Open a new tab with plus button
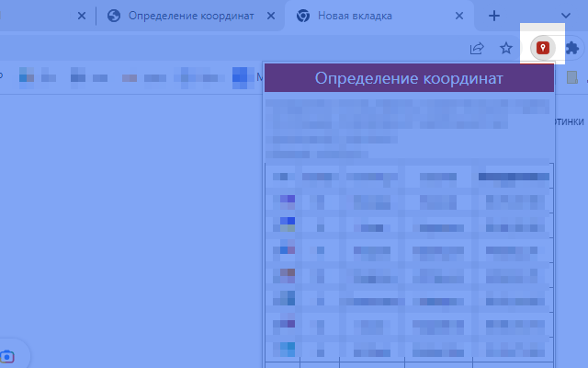 point(494,16)
